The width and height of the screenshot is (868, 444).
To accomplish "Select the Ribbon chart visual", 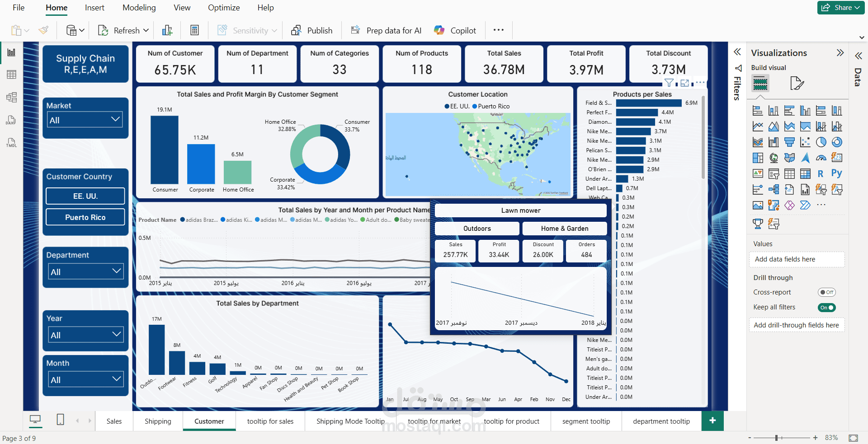I will (x=758, y=142).
